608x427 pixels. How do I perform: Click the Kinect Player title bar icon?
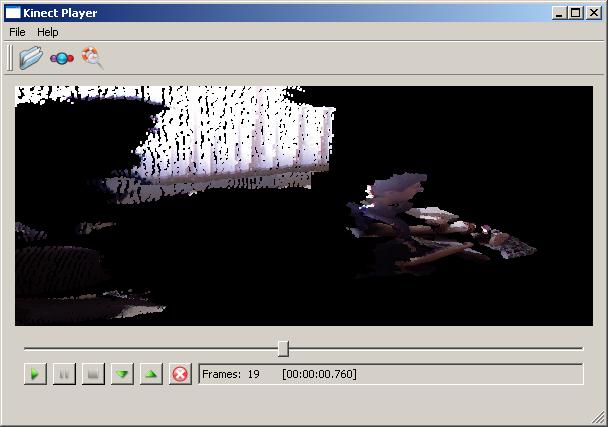coord(13,13)
